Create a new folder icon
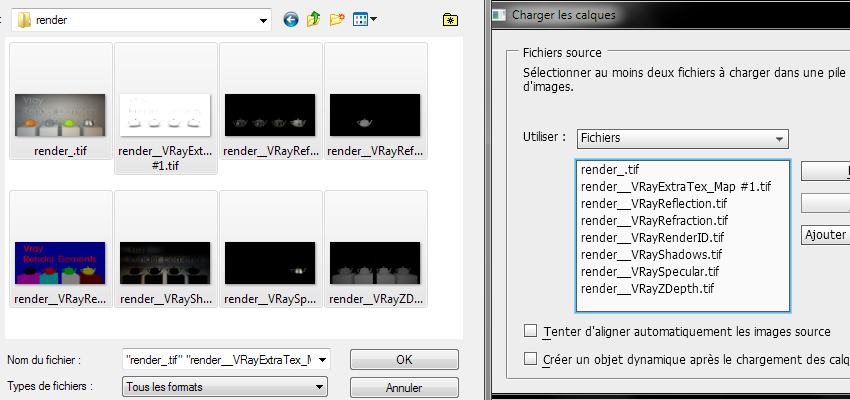This screenshot has width=850, height=400. pos(337,21)
